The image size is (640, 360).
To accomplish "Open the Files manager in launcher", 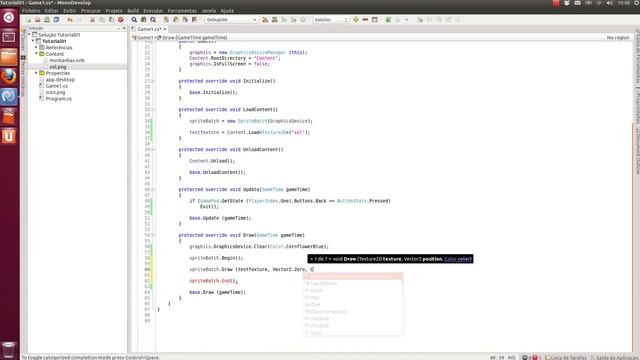I will click(9, 57).
